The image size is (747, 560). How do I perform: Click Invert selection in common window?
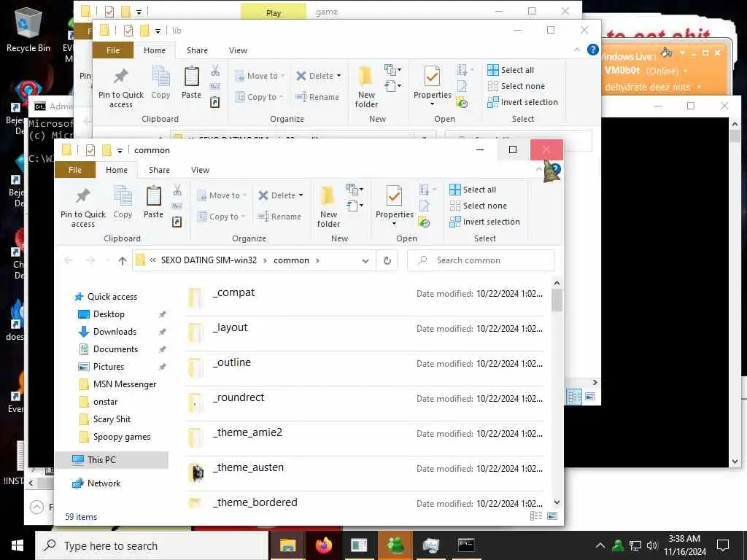484,222
